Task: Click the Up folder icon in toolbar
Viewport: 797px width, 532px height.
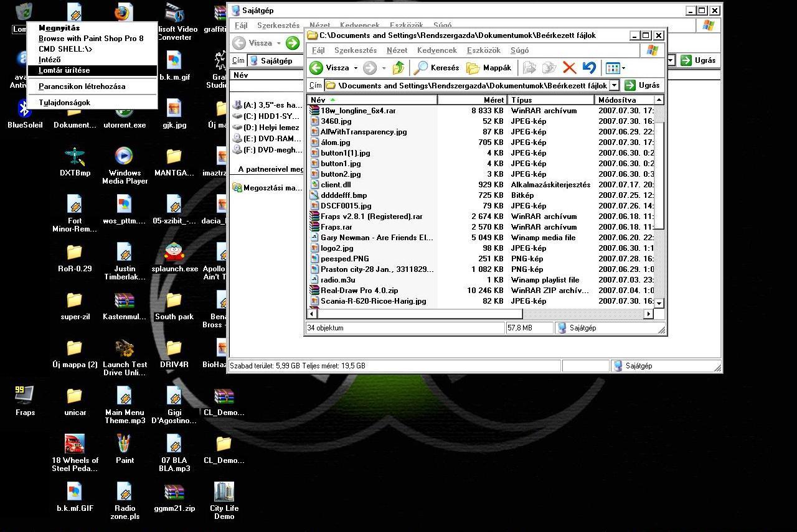Action: pyautogui.click(x=398, y=68)
